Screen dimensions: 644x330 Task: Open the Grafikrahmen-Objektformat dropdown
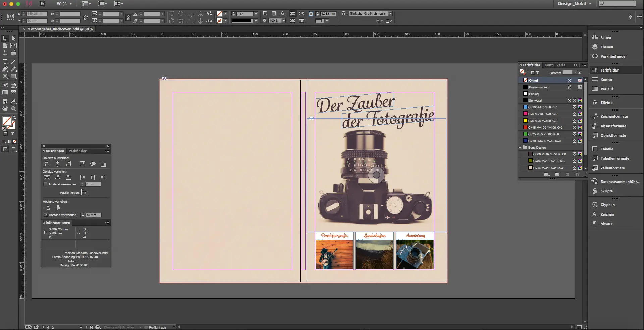click(x=390, y=13)
